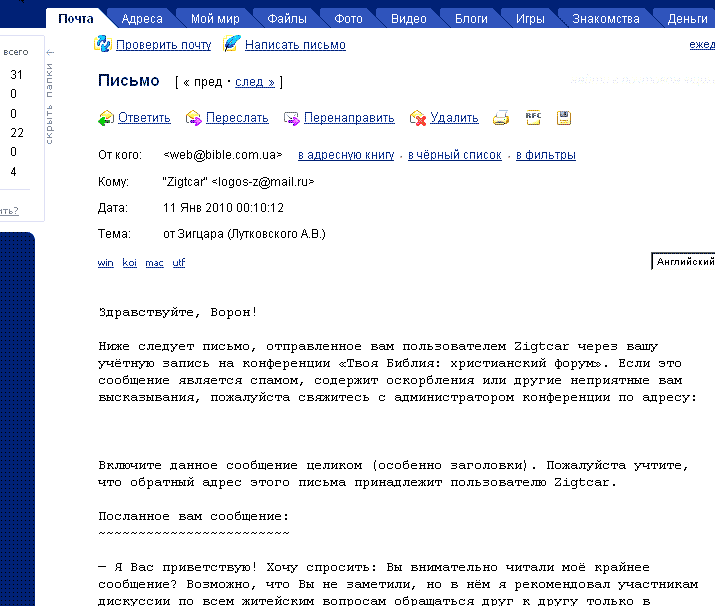The height and width of the screenshot is (606, 715).
Task: Add sender to в чёрный список
Action: click(454, 155)
